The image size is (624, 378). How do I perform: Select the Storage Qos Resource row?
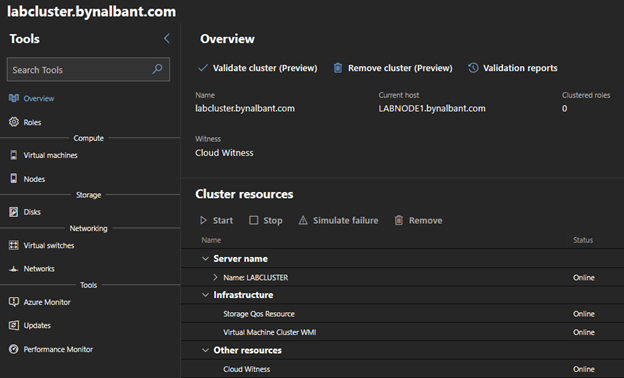[x=402, y=314]
